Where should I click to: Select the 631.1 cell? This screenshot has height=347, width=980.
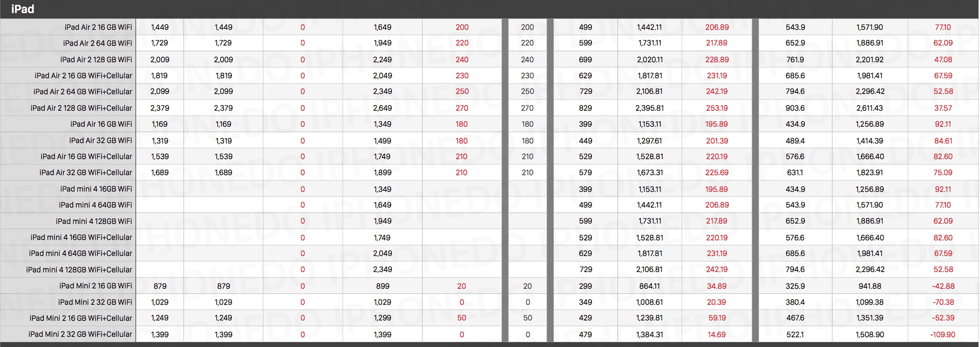[x=795, y=172]
